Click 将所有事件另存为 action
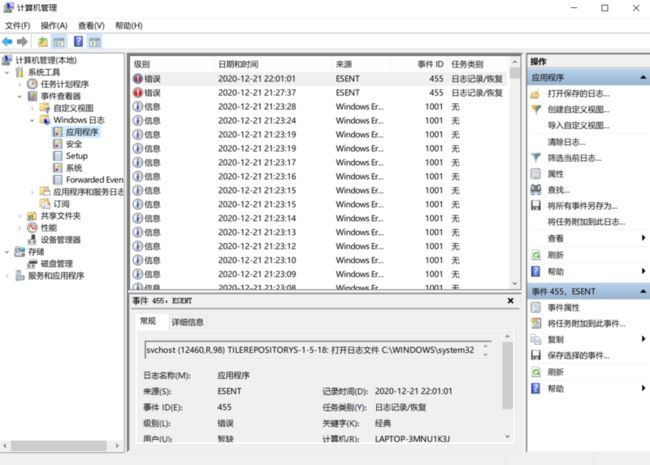Image resolution: width=650 pixels, height=465 pixels. pos(582,206)
